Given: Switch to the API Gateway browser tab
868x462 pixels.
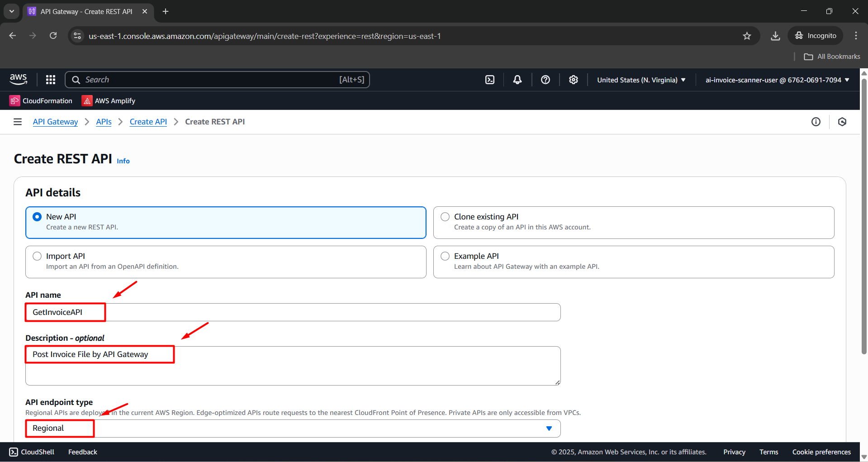Looking at the screenshot, I should click(86, 11).
